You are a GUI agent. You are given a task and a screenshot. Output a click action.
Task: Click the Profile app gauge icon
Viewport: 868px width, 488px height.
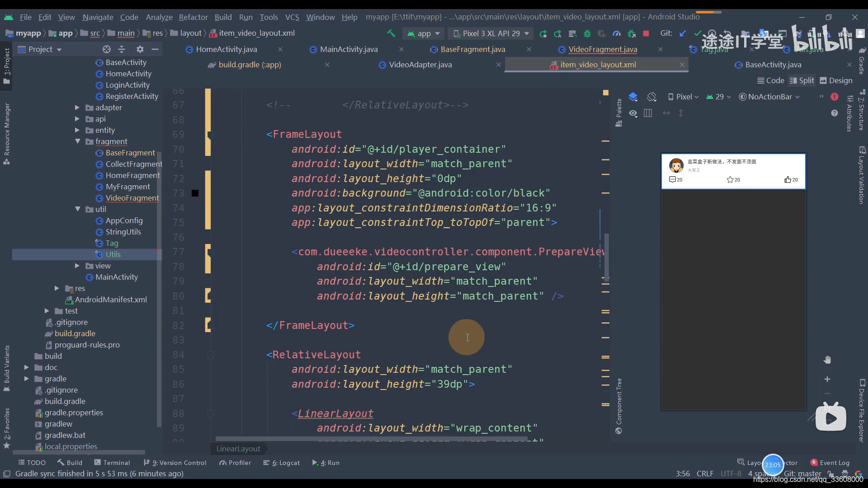617,33
